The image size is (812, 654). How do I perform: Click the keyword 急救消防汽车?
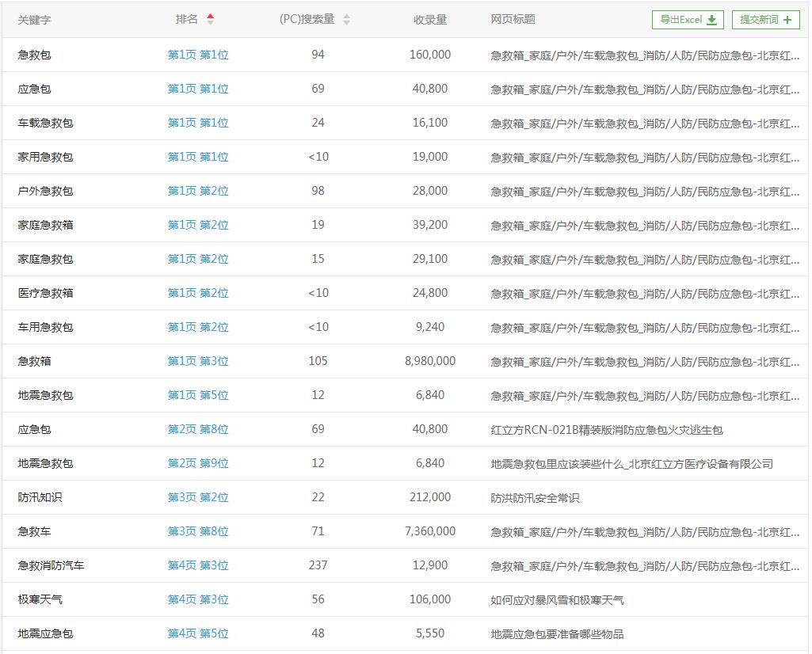pyautogui.click(x=51, y=565)
